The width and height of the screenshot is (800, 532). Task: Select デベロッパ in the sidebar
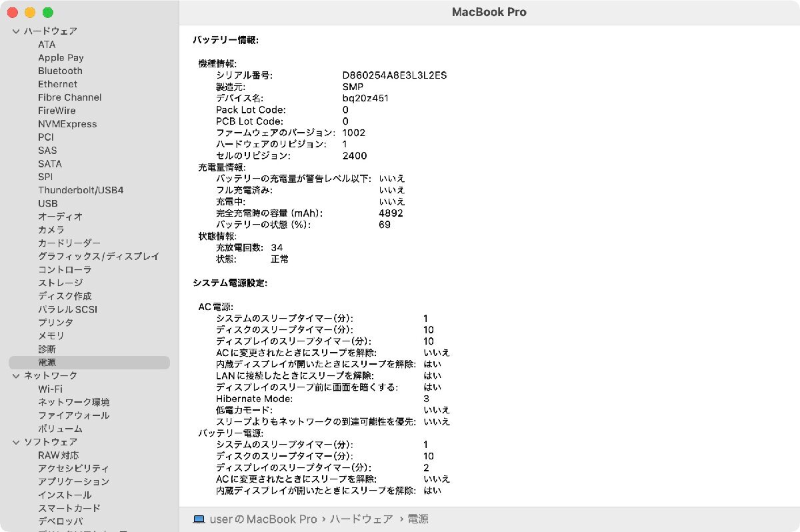60,521
